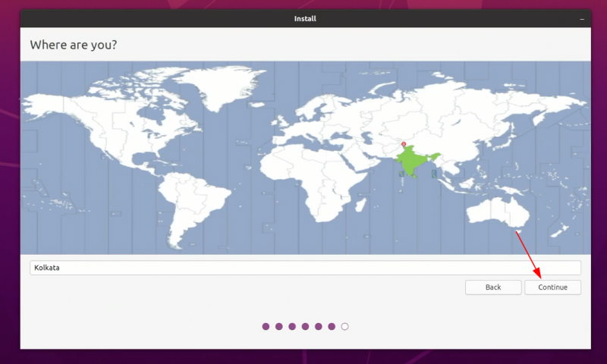Click the red location pin above India
This screenshot has width=607, height=364.
tap(404, 144)
